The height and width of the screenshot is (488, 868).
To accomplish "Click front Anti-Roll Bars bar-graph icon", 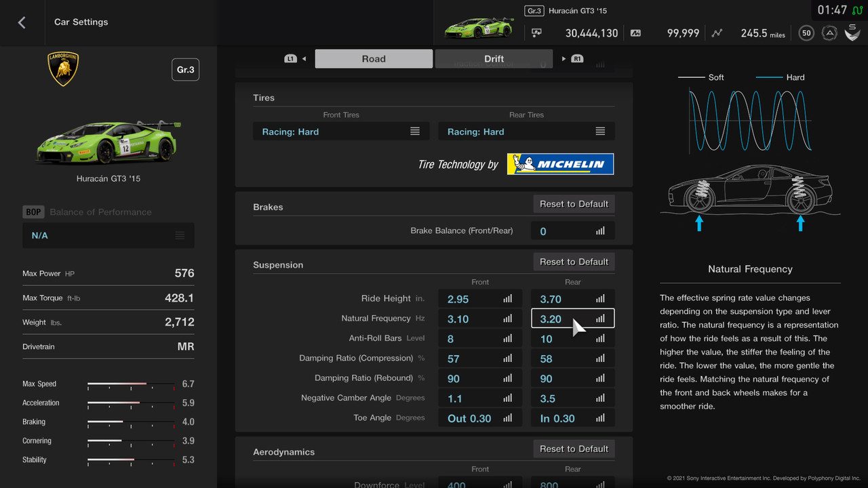I will click(508, 338).
